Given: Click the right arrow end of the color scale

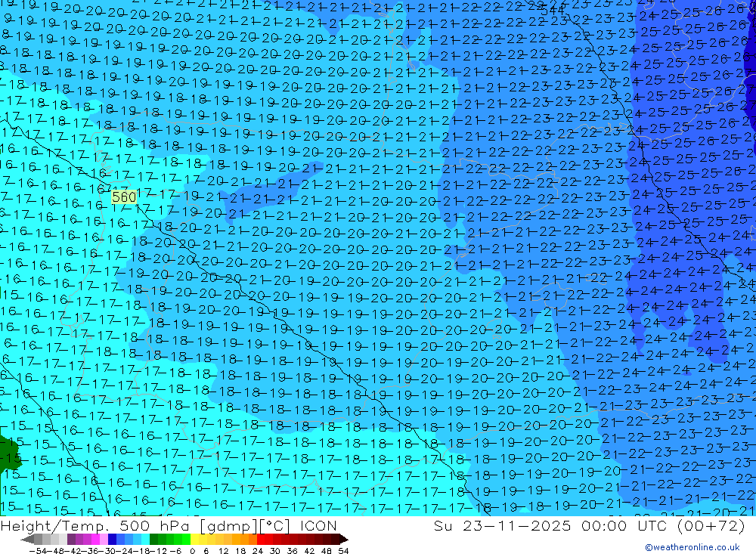Looking at the screenshot, I should pos(344,539).
